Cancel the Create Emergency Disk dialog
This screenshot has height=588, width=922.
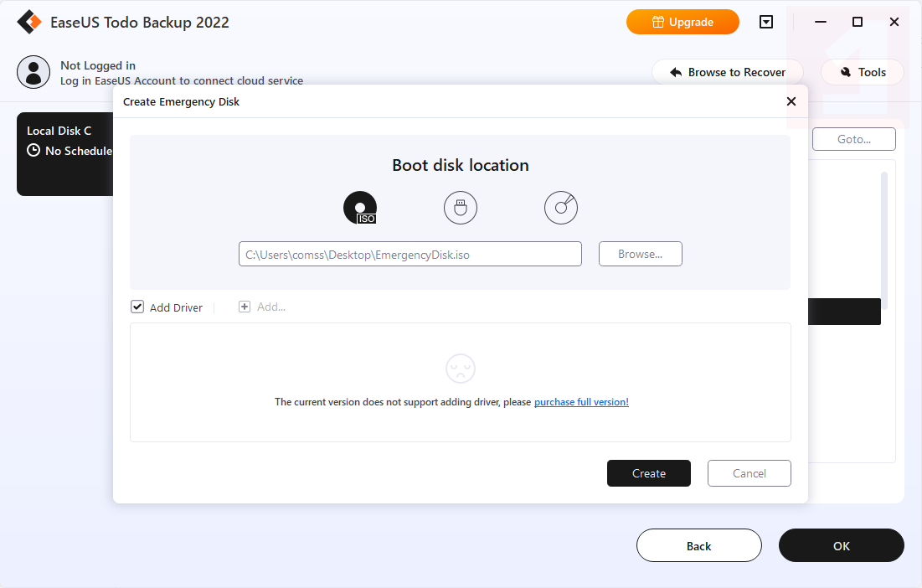[749, 473]
